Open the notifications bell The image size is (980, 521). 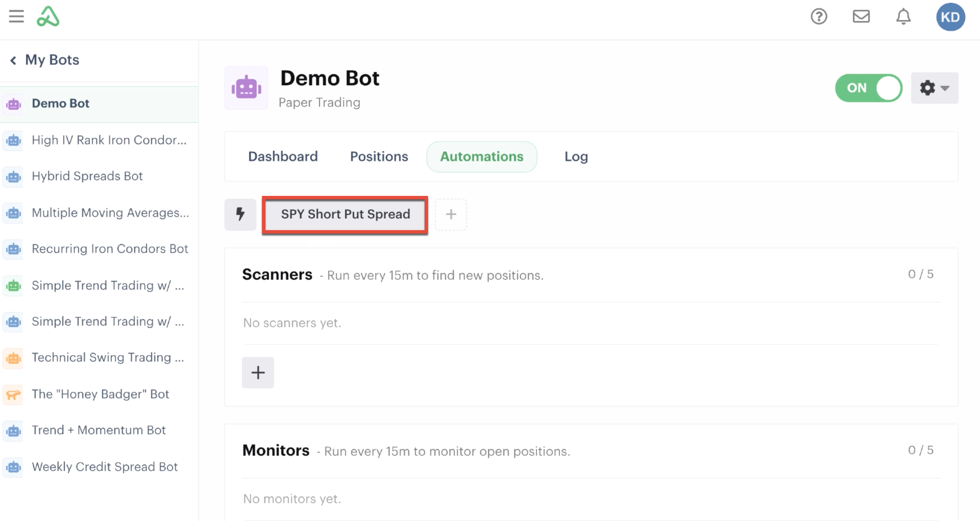point(903,16)
